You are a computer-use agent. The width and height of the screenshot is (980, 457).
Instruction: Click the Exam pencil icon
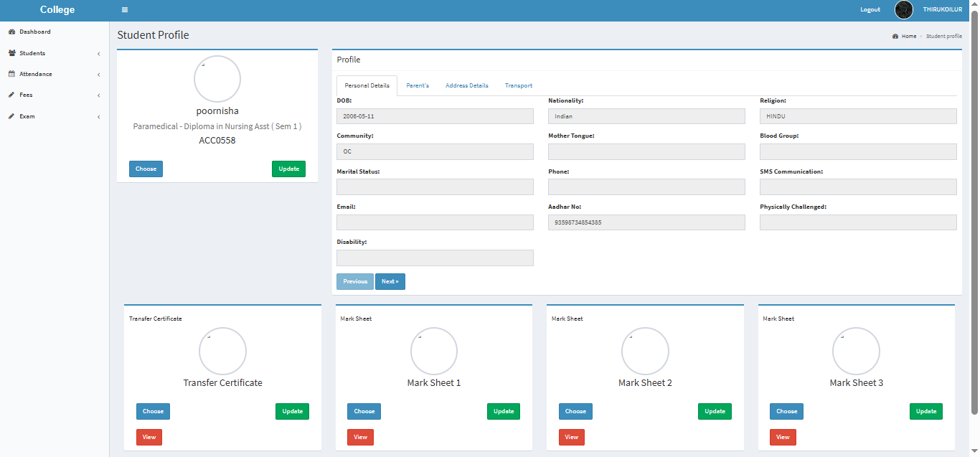point(11,116)
